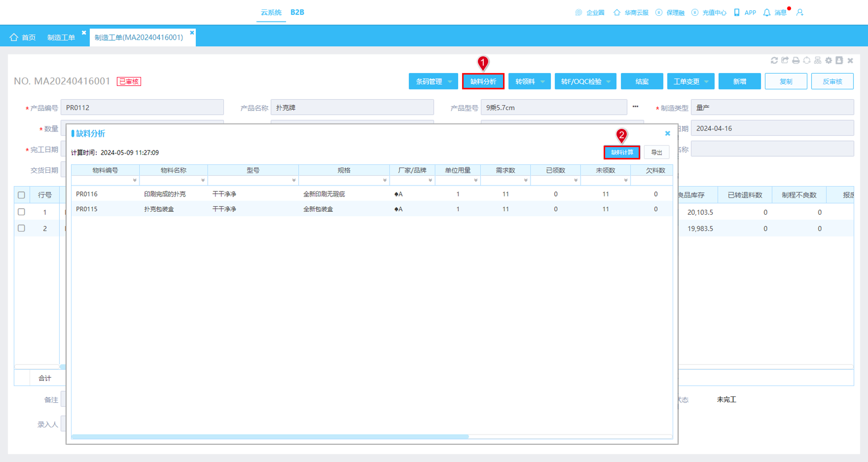This screenshot has height=462, width=868.
Task: Open the gear settings icon
Action: tap(829, 60)
